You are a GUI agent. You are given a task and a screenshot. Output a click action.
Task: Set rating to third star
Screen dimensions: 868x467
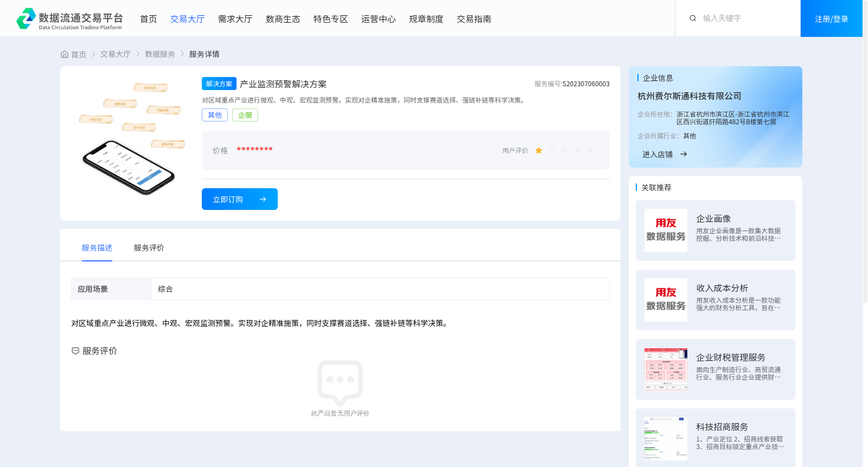coord(565,151)
